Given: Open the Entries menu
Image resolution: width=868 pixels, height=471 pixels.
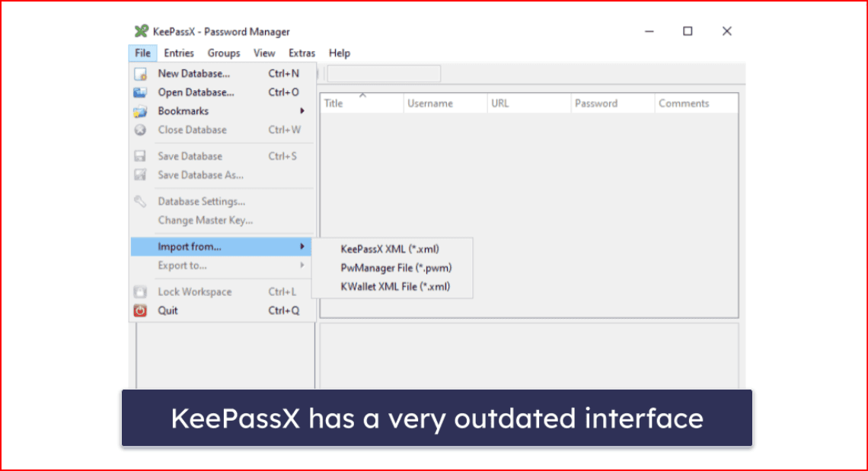Looking at the screenshot, I should (x=179, y=53).
